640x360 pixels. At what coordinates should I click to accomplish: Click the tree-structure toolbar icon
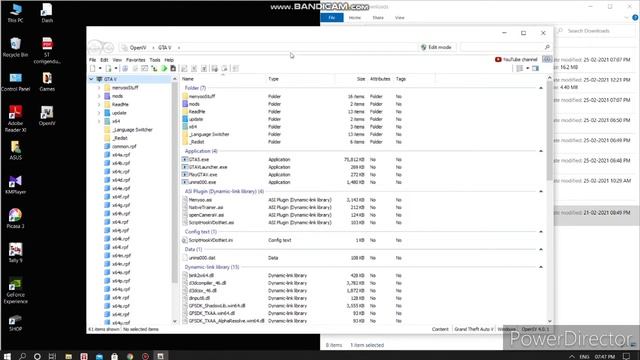pyautogui.click(x=154, y=69)
